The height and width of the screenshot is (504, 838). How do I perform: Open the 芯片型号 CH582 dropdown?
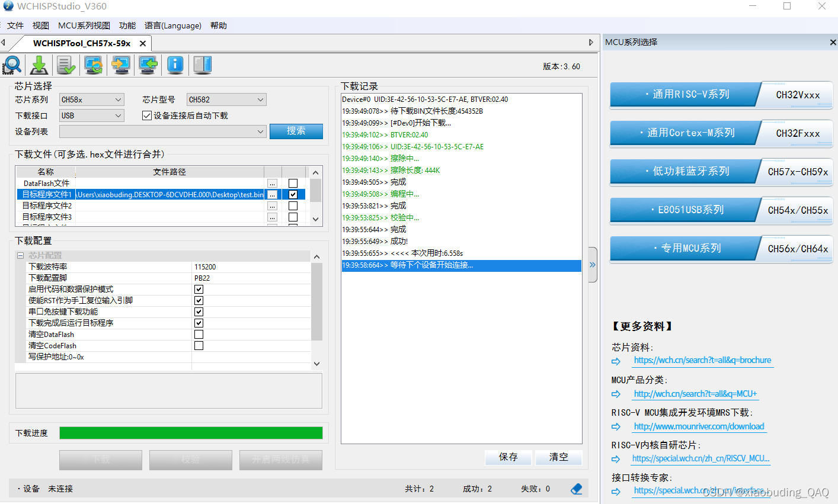pos(226,99)
